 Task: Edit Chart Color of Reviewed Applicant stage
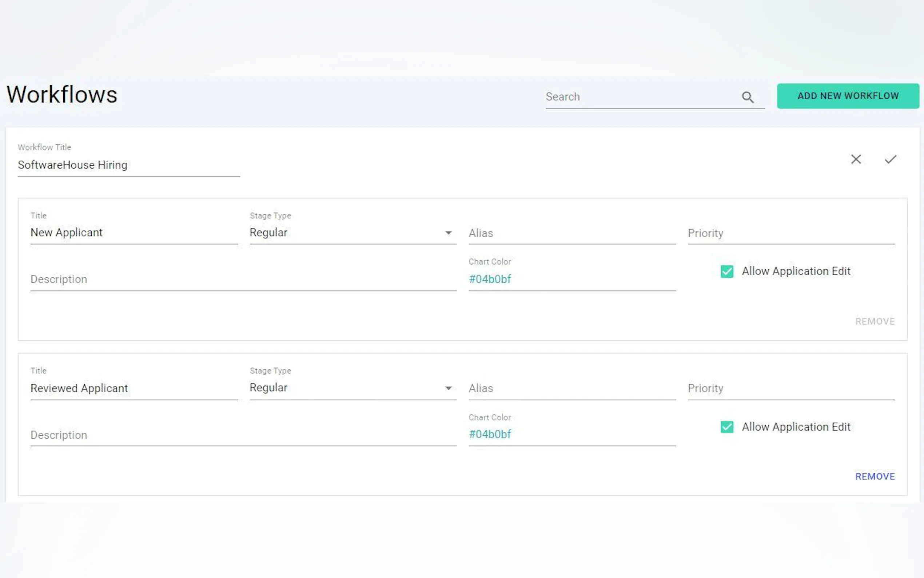pyautogui.click(x=571, y=434)
